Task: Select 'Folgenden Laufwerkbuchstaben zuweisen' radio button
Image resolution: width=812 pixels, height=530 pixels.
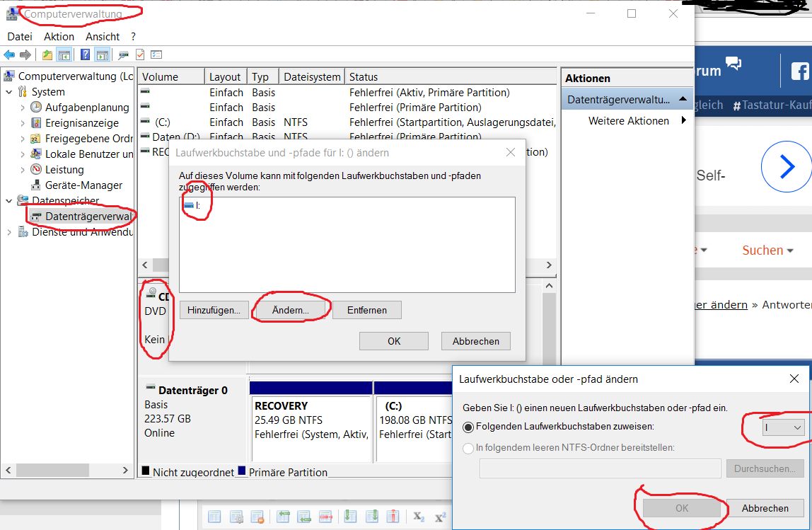Action: click(x=468, y=427)
